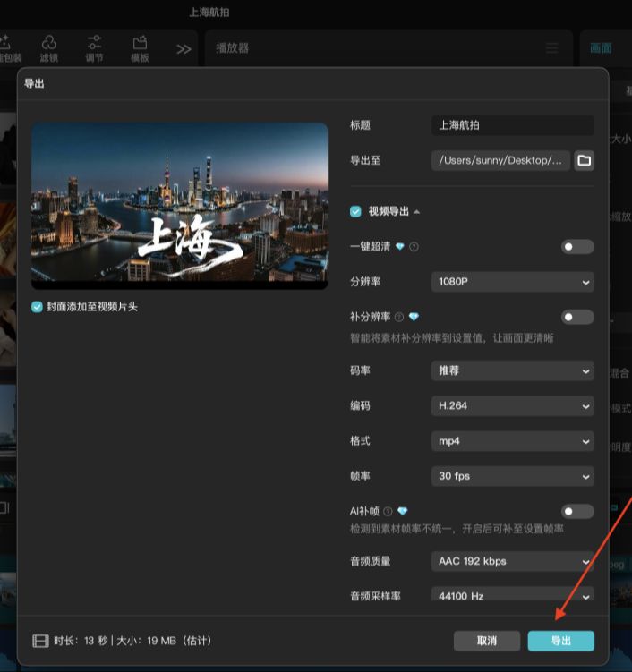Image resolution: width=632 pixels, height=672 pixels.
Task: Click the 智能将素材补分辨率 description text
Action: click(451, 338)
